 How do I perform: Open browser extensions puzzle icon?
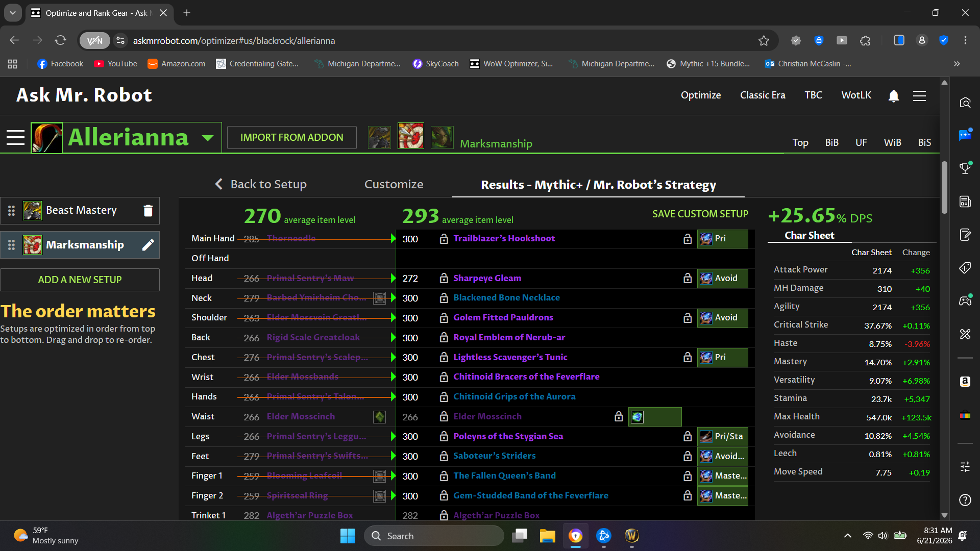865,41
